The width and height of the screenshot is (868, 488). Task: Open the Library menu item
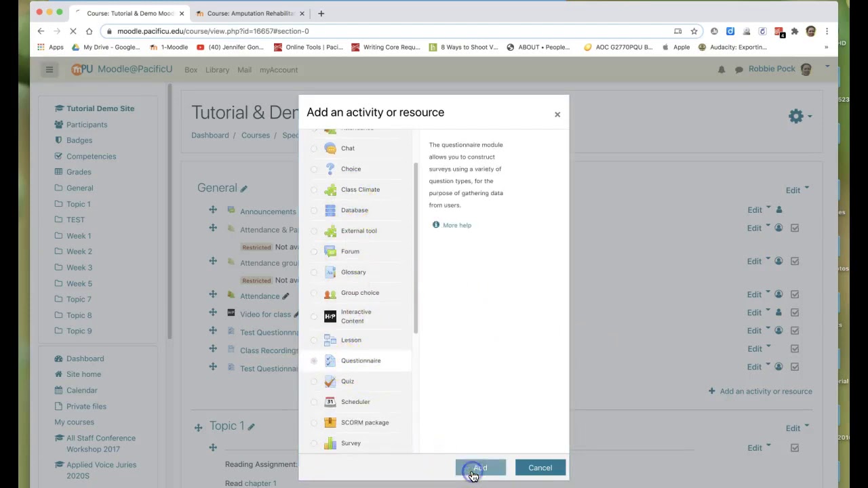click(x=217, y=70)
